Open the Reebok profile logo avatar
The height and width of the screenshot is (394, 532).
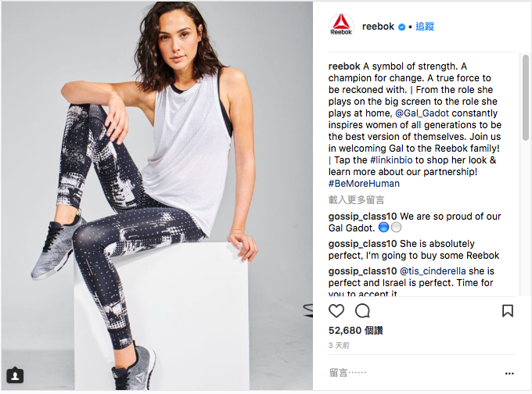(x=341, y=26)
